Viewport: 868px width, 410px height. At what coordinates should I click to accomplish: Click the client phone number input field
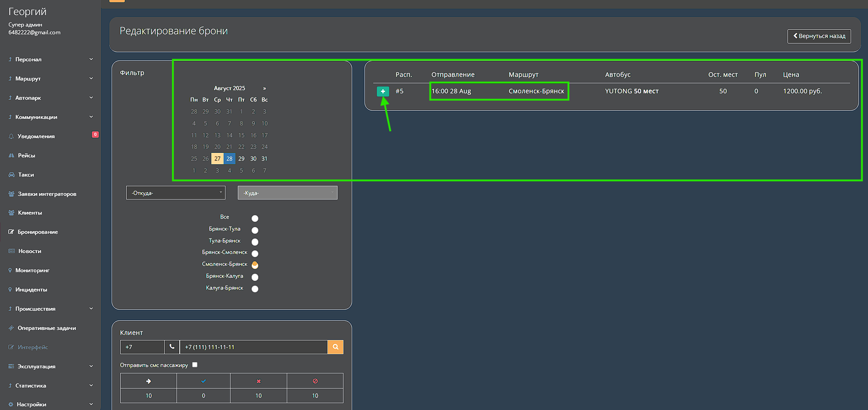click(253, 347)
